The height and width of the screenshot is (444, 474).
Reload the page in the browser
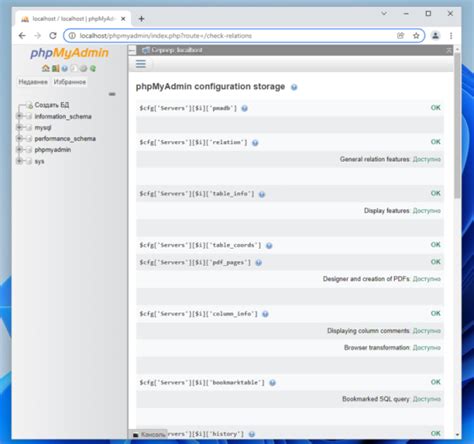(x=53, y=36)
